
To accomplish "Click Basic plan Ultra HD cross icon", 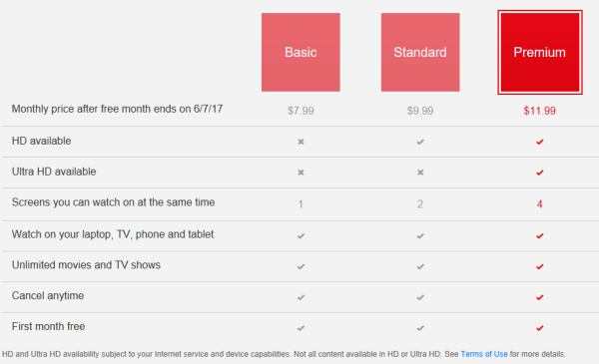I will pos(301,173).
